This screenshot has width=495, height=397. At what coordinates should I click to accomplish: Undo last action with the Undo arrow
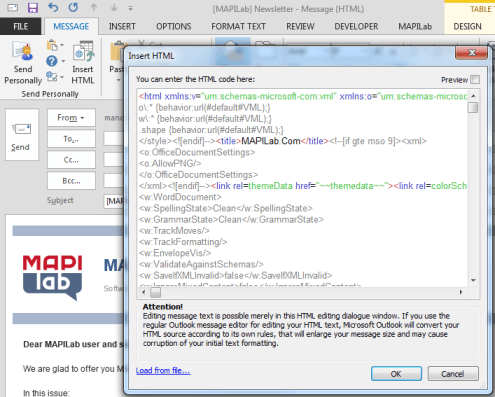point(53,7)
